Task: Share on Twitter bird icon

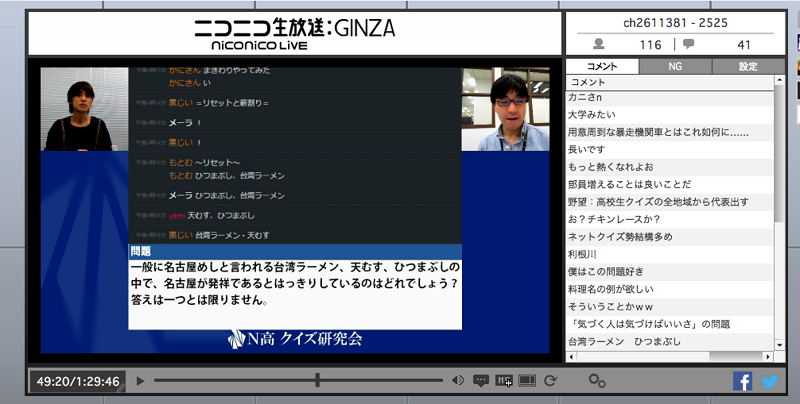Action: point(770,381)
